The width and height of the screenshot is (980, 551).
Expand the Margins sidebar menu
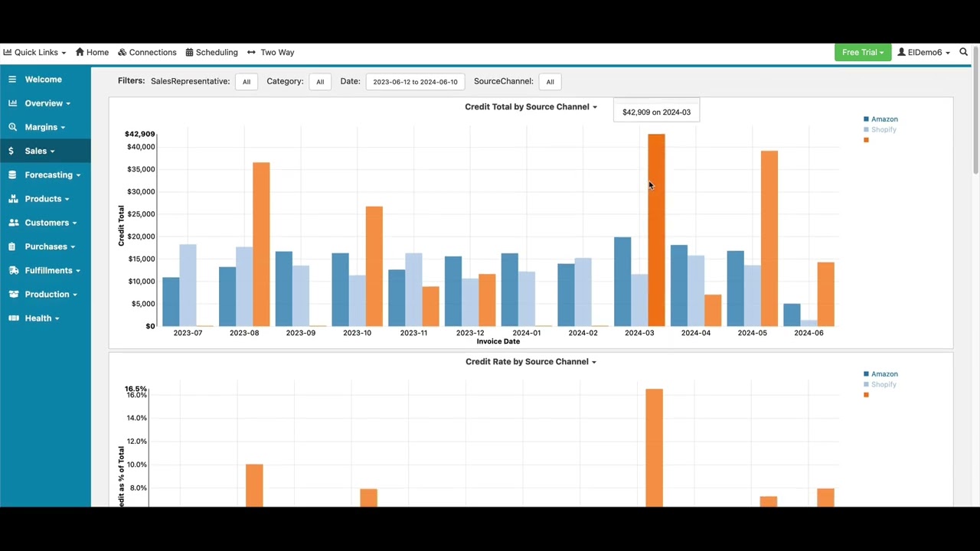46,127
